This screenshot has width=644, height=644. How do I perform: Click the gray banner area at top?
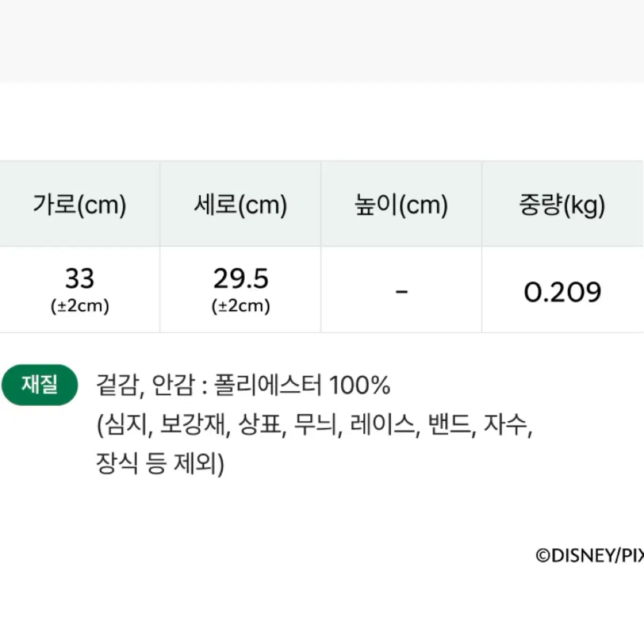tap(322, 41)
